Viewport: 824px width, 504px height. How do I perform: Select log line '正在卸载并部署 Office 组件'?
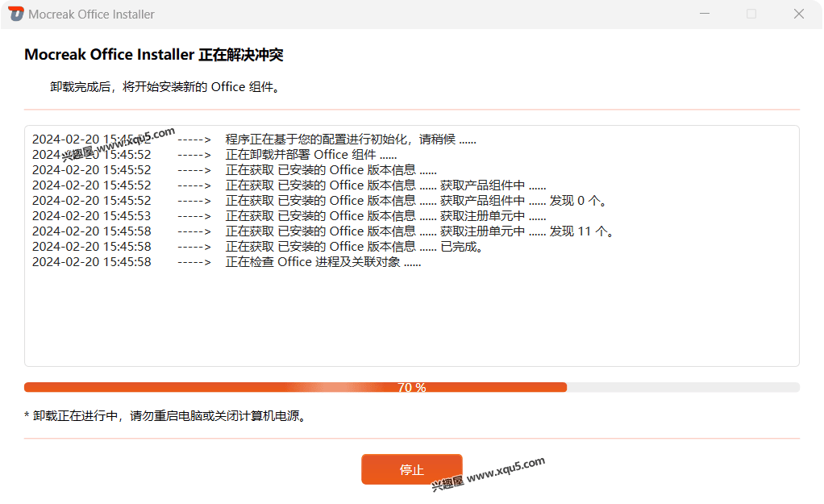pos(214,155)
